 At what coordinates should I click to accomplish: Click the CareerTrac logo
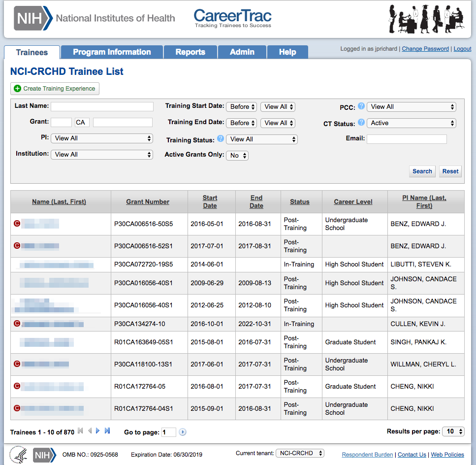(x=232, y=18)
